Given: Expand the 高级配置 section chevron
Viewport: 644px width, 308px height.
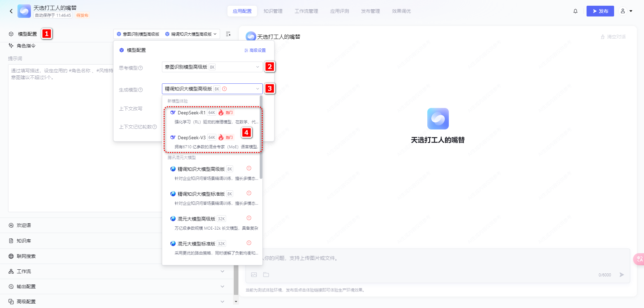Looking at the screenshot, I should tap(222, 302).
